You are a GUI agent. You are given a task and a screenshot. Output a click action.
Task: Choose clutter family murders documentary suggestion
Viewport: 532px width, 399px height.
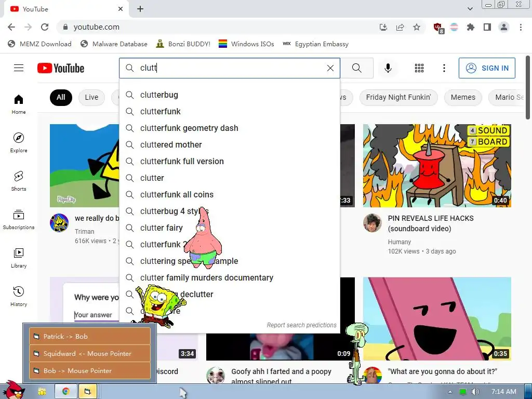click(229, 277)
